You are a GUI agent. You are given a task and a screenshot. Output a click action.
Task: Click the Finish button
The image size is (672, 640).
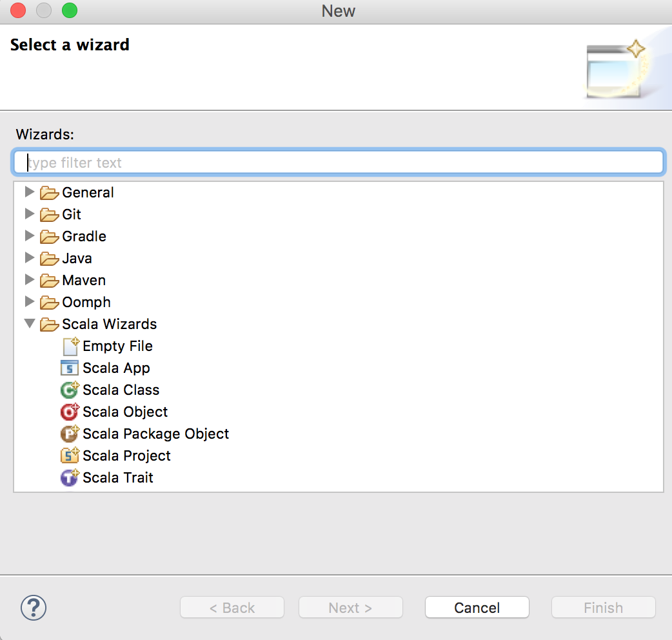(604, 608)
